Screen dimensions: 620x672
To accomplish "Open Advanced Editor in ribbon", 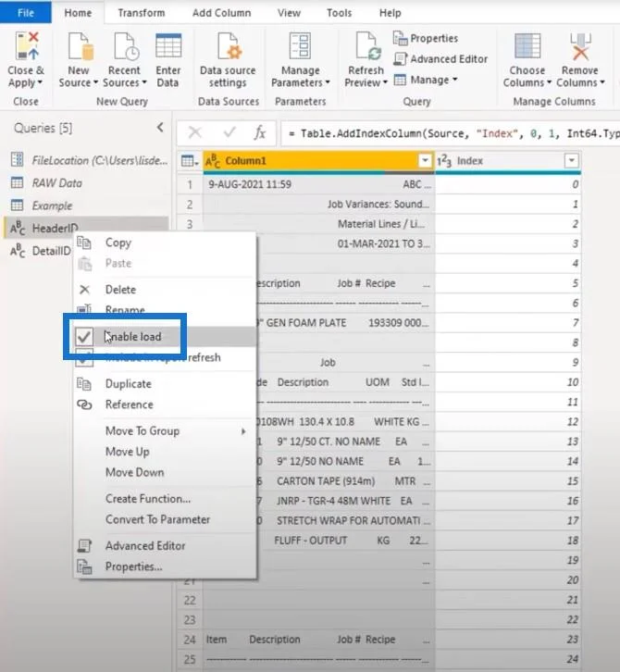I will [440, 58].
